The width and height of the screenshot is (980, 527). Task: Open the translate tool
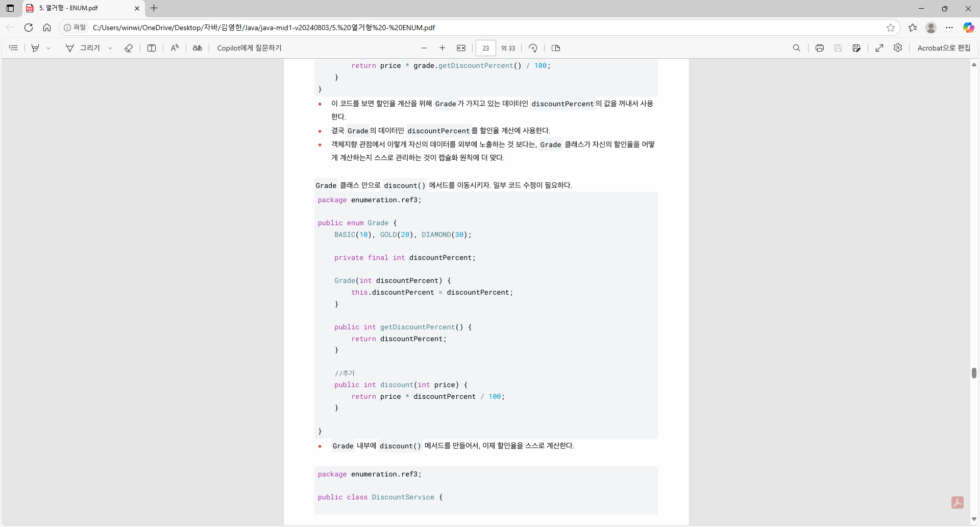198,48
